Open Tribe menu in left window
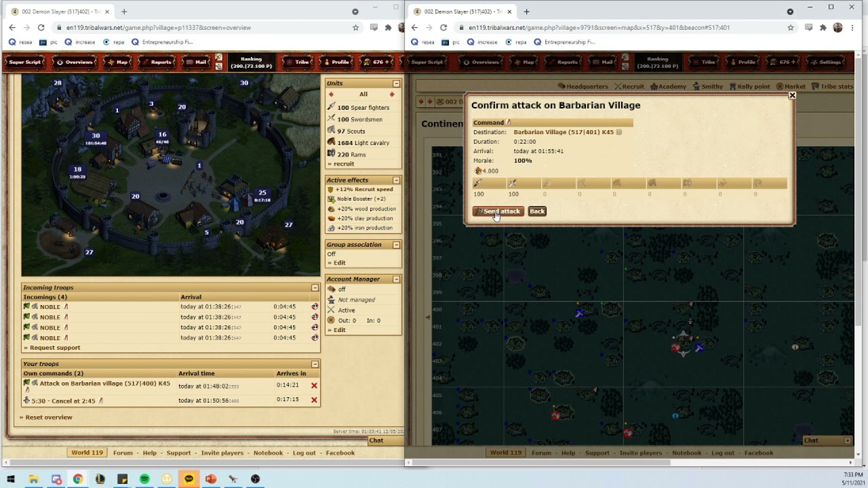 (298, 62)
